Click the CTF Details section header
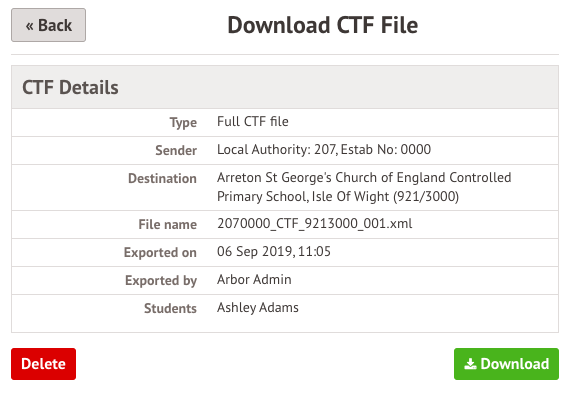This screenshot has height=394, width=574. 70,88
